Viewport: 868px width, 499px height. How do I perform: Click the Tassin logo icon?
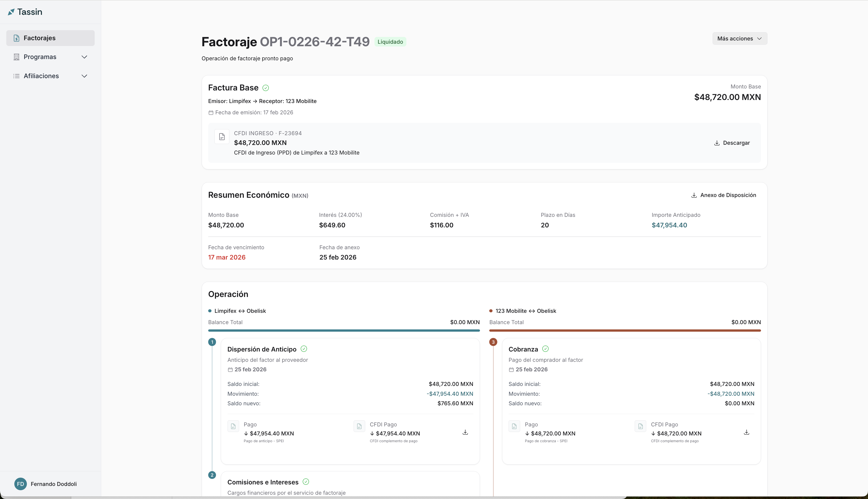pyautogui.click(x=11, y=12)
